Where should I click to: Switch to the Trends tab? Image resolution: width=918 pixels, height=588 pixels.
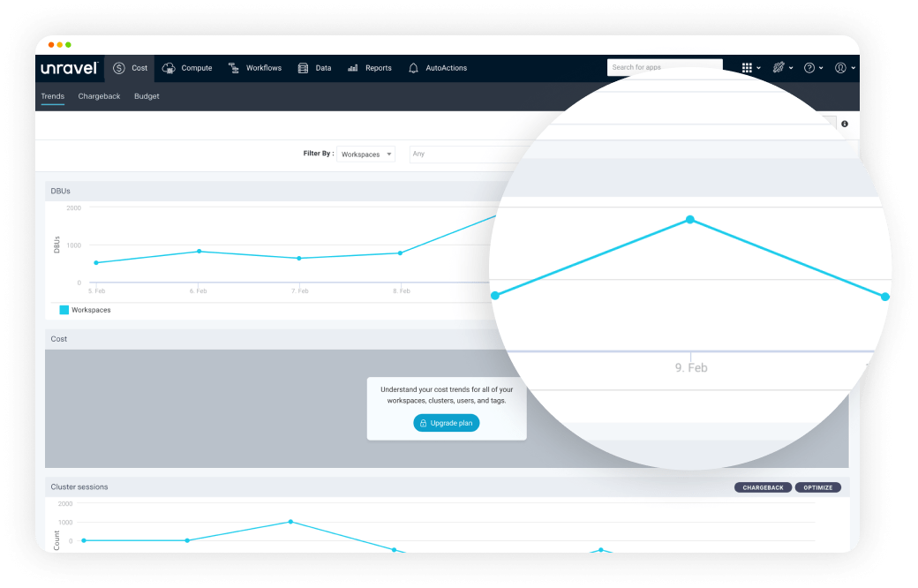[53, 96]
